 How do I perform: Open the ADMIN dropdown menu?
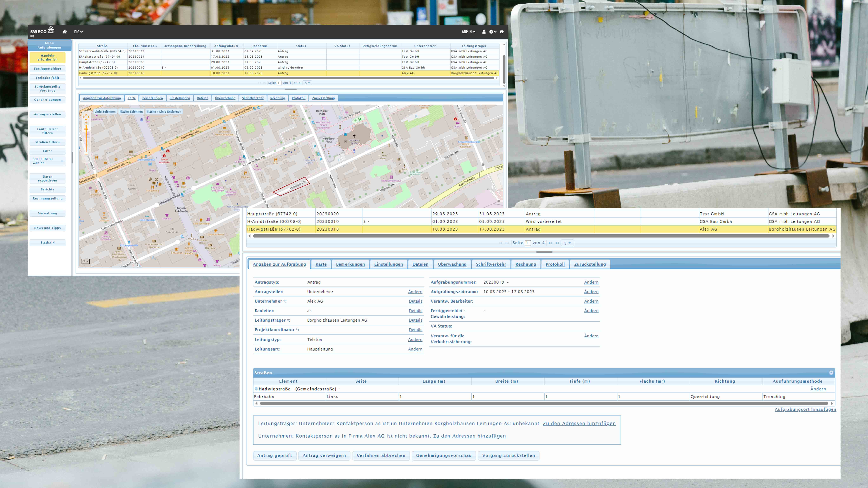(468, 32)
